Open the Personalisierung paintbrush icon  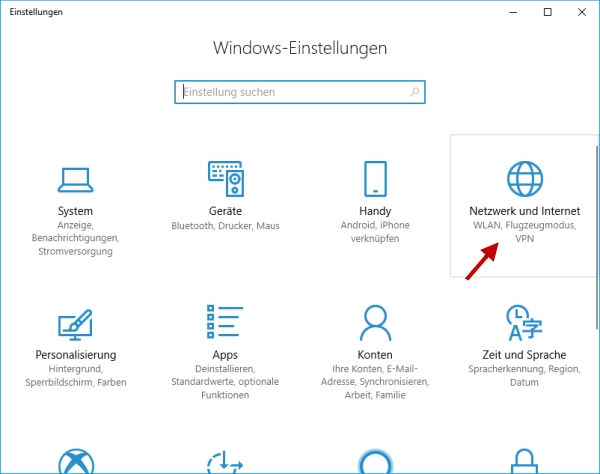[x=75, y=325]
